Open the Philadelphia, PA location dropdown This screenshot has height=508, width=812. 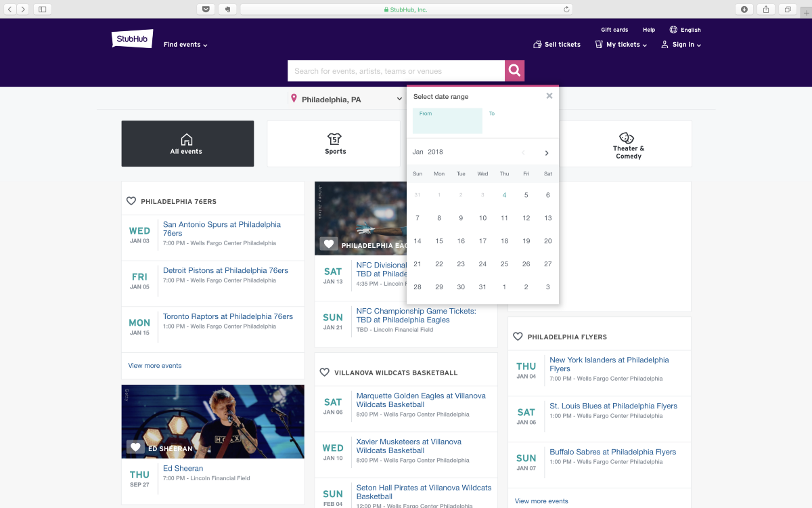tap(346, 99)
